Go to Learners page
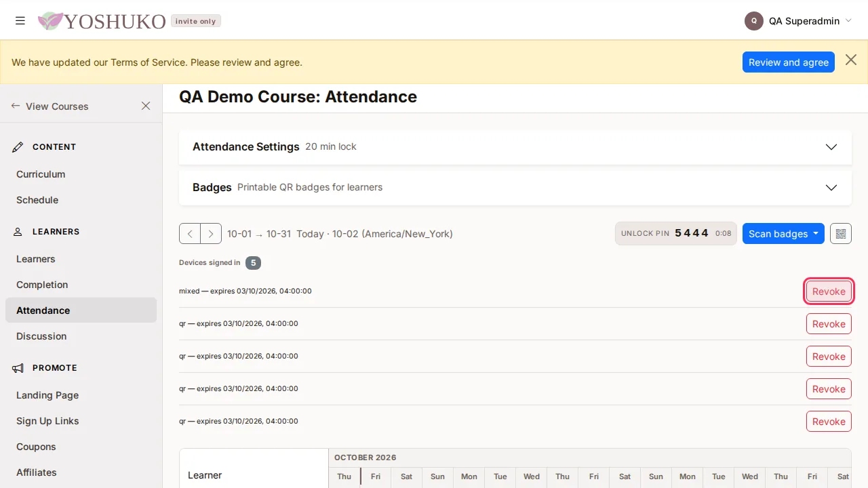 pos(36,259)
